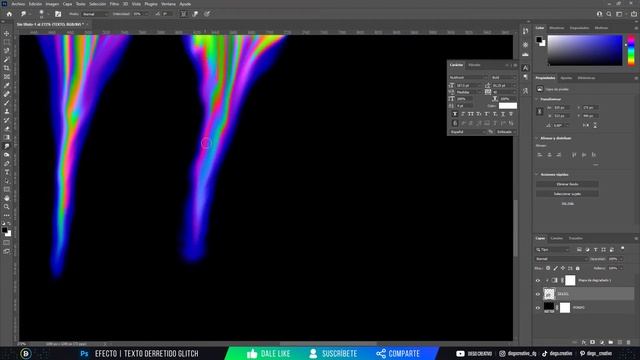Image resolution: width=640 pixels, height=360 pixels.
Task: Switch to the Ajustes tab
Action: (x=566, y=78)
